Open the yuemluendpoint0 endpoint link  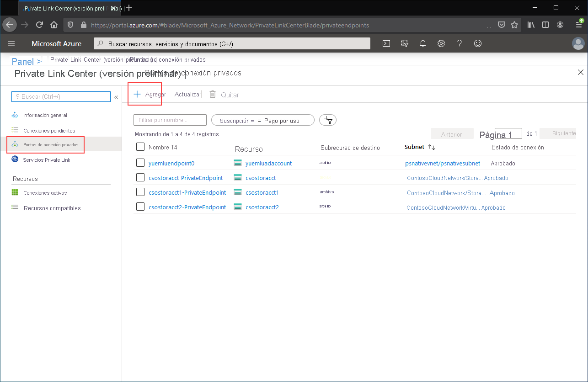[171, 163]
